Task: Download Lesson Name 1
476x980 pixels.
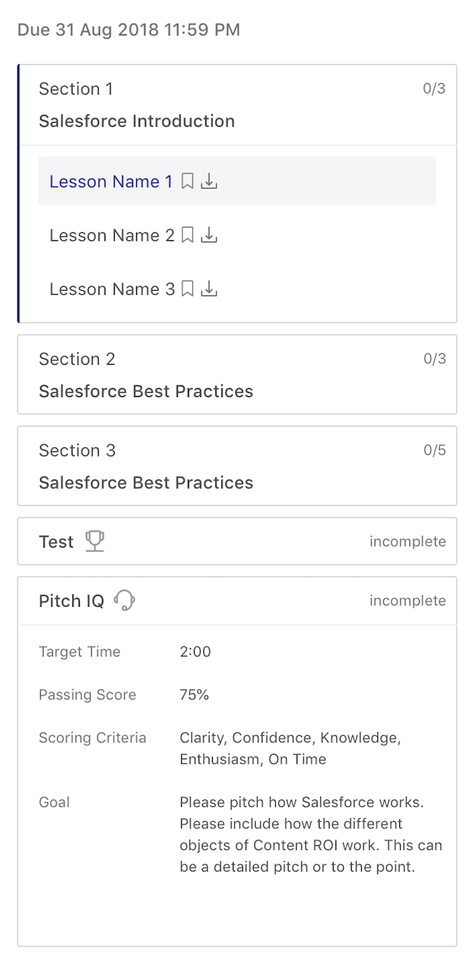Action: pos(209,181)
